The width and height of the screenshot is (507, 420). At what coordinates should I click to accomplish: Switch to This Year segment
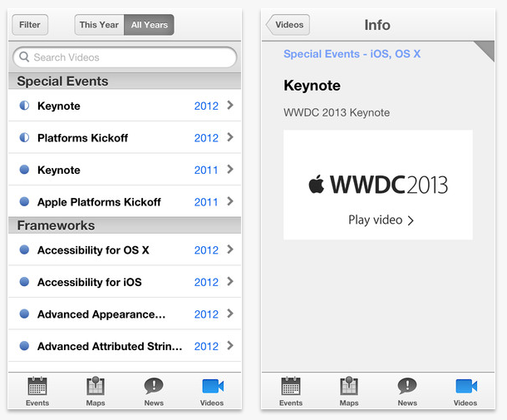click(x=99, y=25)
